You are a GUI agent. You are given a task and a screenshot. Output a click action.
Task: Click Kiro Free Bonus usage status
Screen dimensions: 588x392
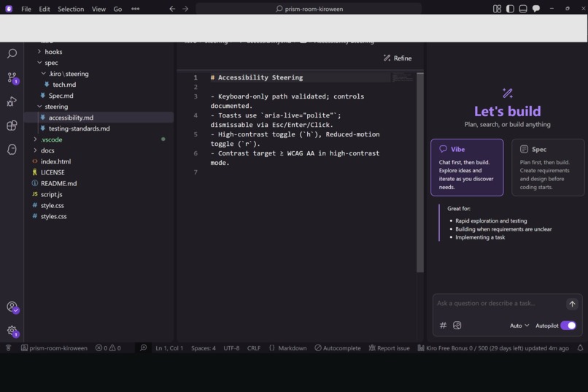492,348
